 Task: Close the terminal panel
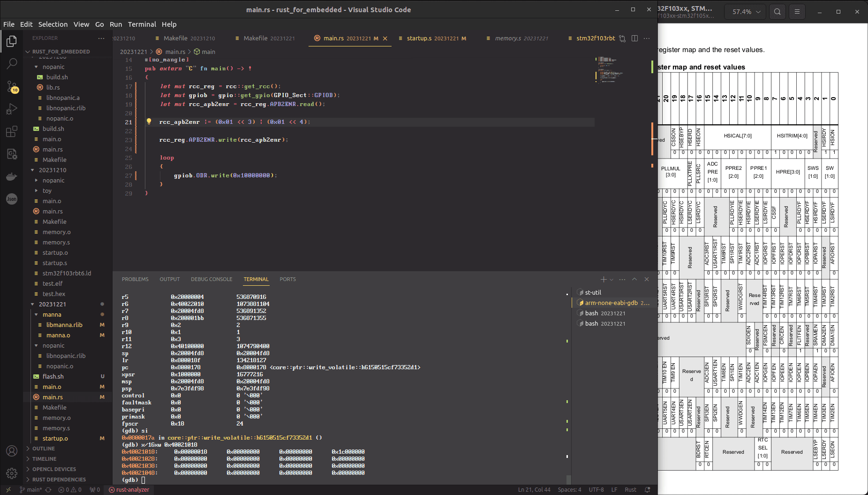(647, 279)
